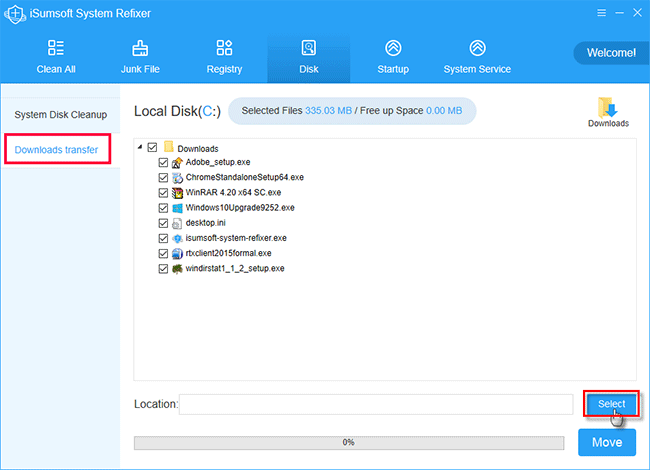Uncheck the Downloads root folder checkbox
Screen dimensions: 650x470
[153, 148]
